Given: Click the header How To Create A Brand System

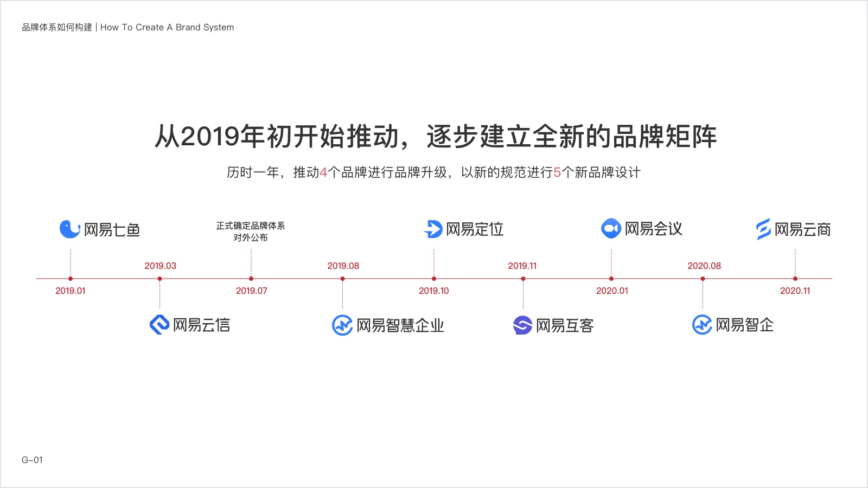Looking at the screenshot, I should pyautogui.click(x=167, y=27).
